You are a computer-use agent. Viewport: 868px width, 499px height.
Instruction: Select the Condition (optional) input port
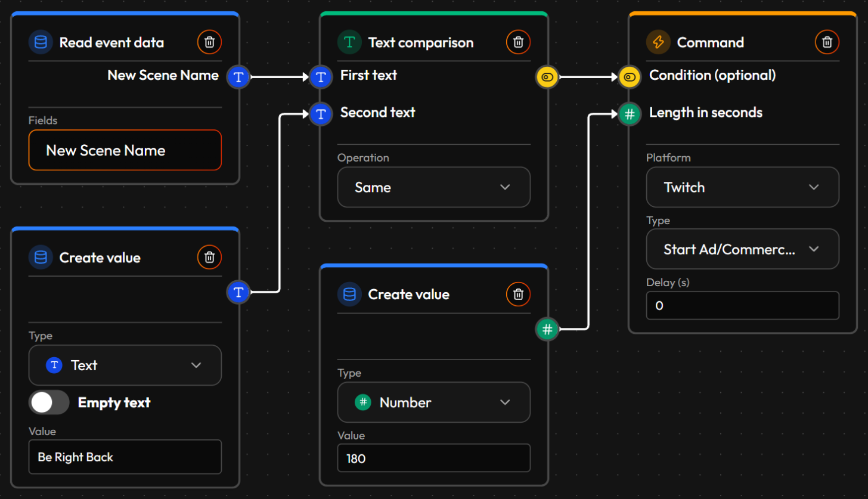629,76
